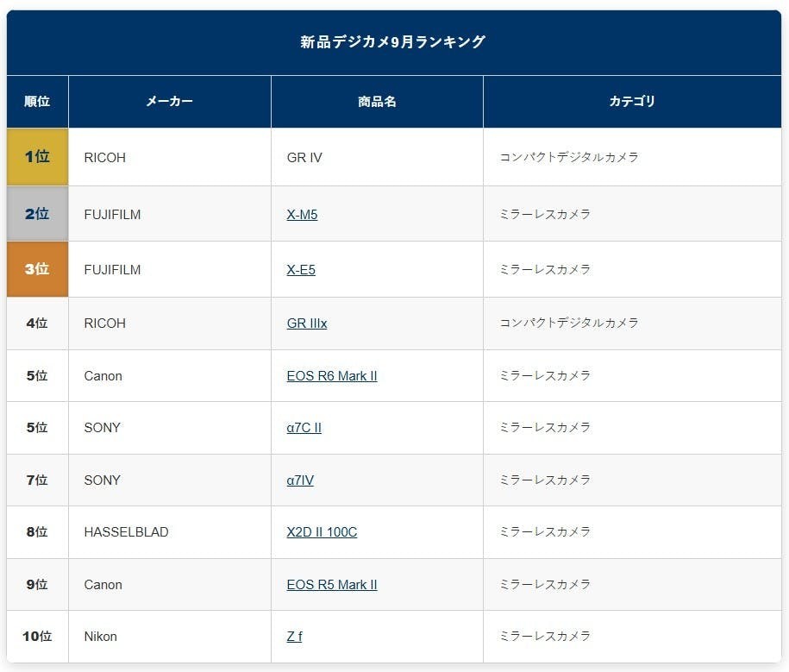Viewport: 789px width, 672px height.
Task: Open the α7IV product link
Action: pos(300,480)
